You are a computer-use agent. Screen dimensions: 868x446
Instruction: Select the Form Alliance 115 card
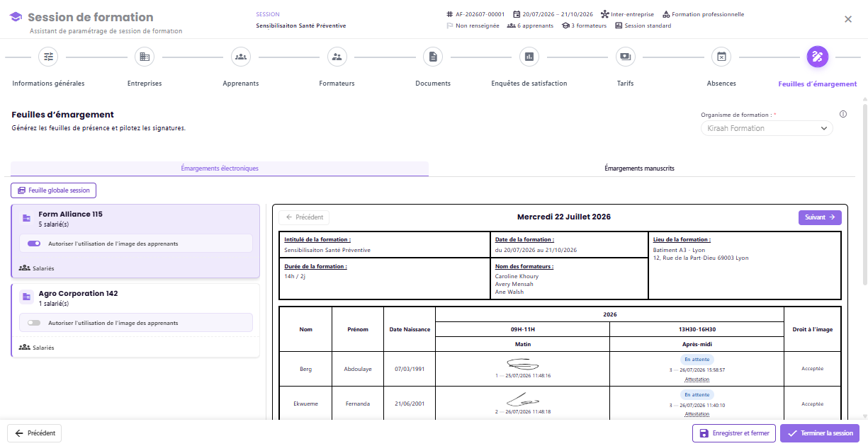click(x=135, y=241)
